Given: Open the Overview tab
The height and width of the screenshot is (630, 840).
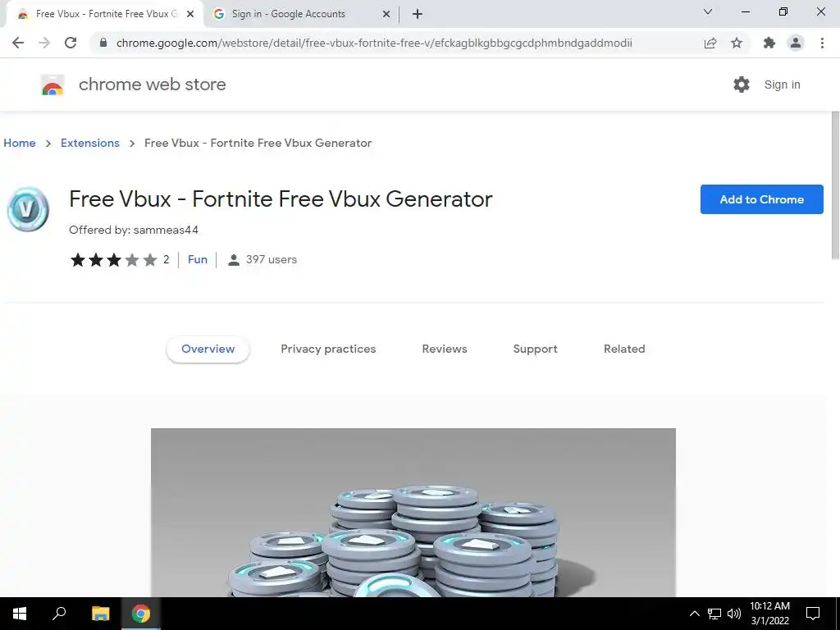Looking at the screenshot, I should coord(208,349).
